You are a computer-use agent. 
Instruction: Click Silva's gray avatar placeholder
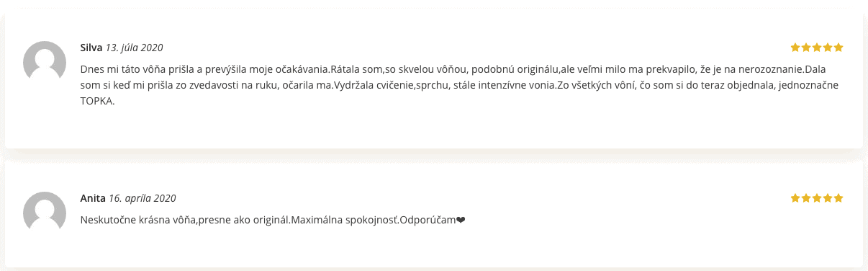click(45, 63)
